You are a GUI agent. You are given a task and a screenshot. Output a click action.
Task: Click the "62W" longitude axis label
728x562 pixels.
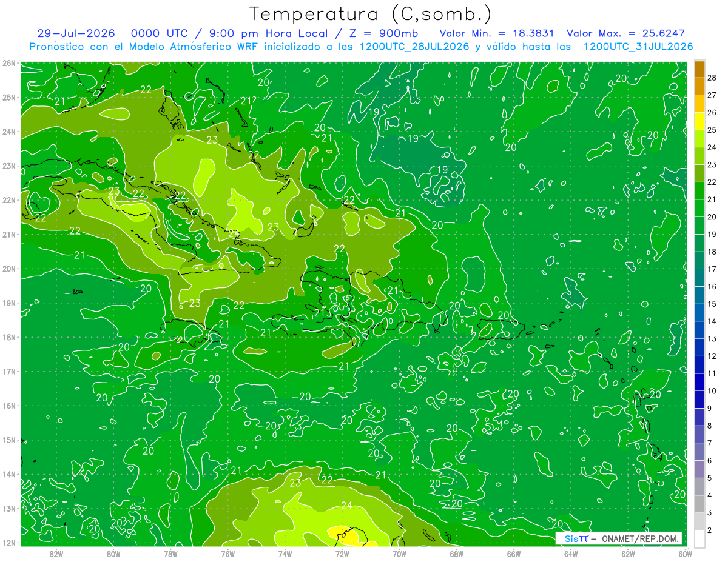click(x=628, y=554)
